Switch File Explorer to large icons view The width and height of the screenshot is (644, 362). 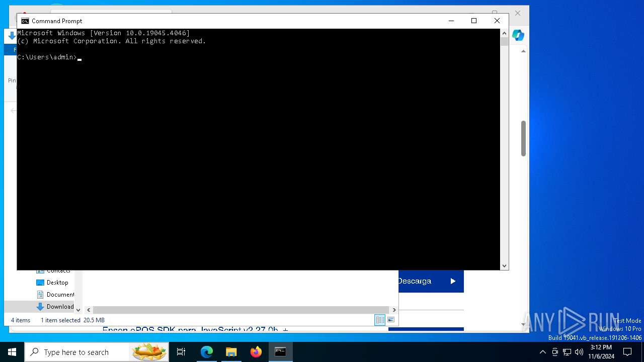(x=391, y=320)
